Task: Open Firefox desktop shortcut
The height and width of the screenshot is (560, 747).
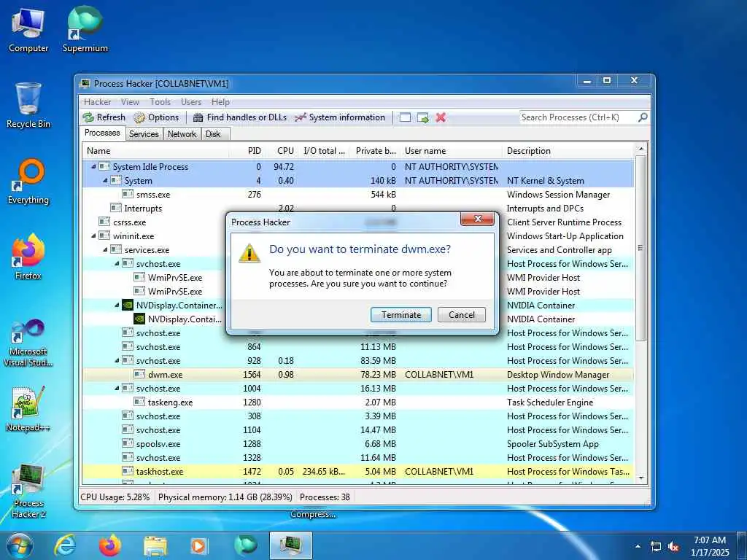Action: (28, 257)
